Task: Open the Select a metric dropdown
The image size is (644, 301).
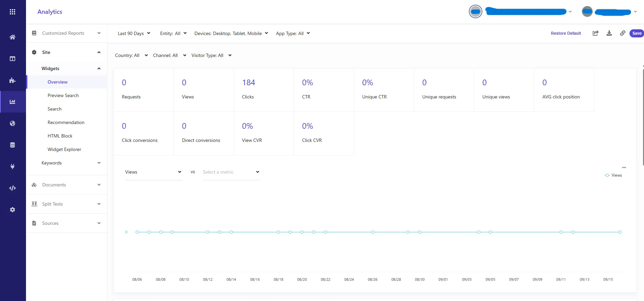Action: pyautogui.click(x=231, y=172)
